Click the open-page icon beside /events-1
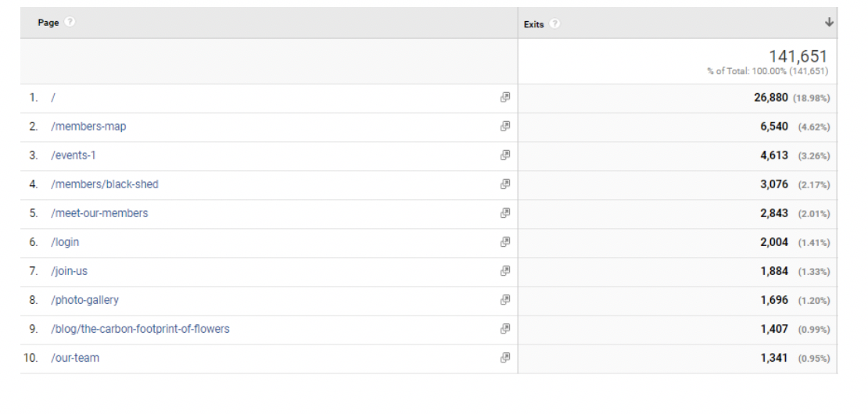The image size is (868, 414). click(x=505, y=155)
